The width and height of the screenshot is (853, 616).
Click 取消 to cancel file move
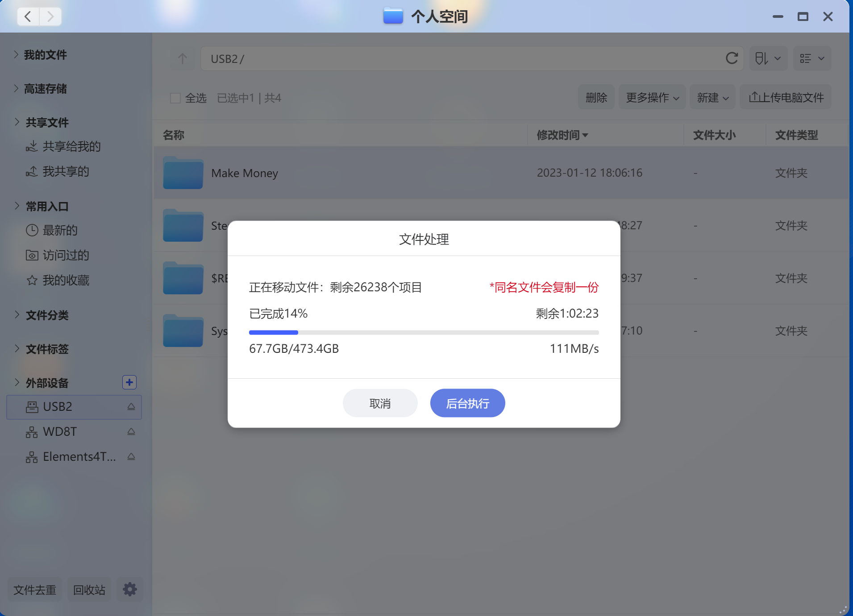click(x=380, y=403)
